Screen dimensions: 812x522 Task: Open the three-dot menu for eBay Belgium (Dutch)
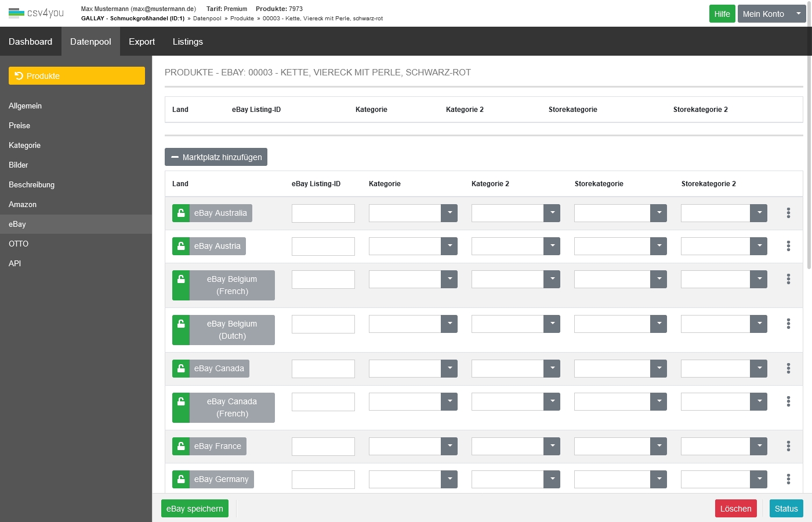(788, 324)
